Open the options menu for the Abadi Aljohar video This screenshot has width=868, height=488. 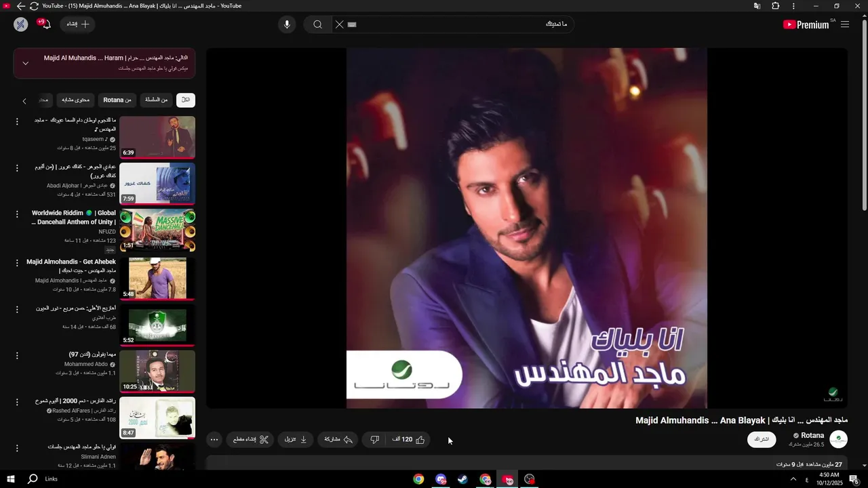(x=17, y=167)
